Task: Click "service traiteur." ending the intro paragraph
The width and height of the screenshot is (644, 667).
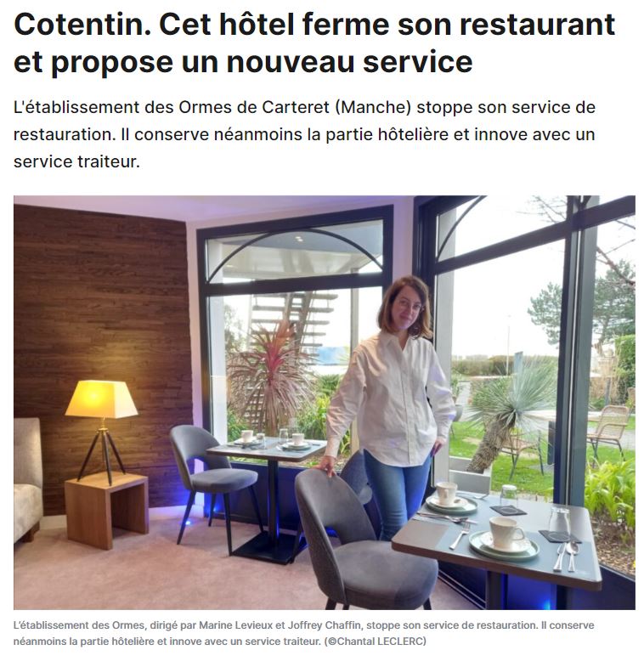Action: point(76,161)
